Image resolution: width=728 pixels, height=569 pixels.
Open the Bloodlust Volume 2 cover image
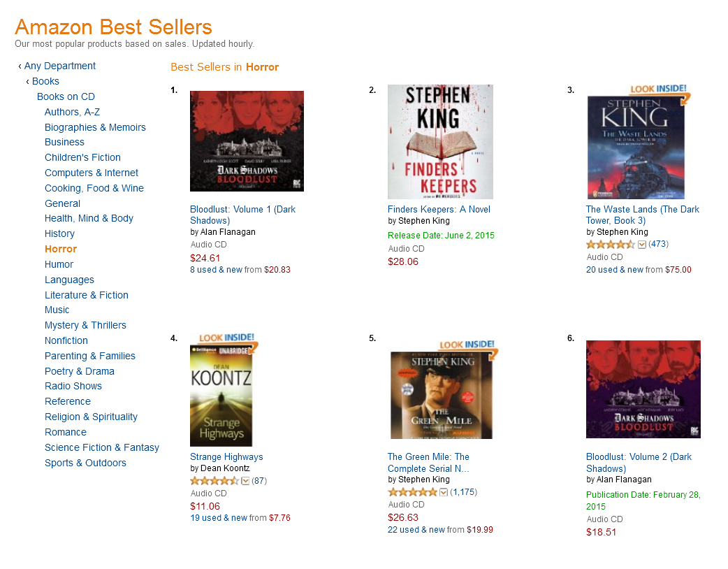tap(643, 389)
